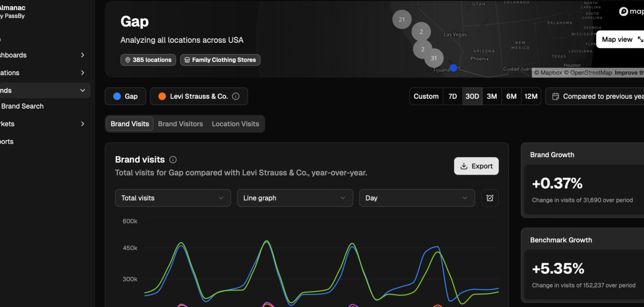Click the download icon on Export
This screenshot has width=644, height=307.
(464, 166)
